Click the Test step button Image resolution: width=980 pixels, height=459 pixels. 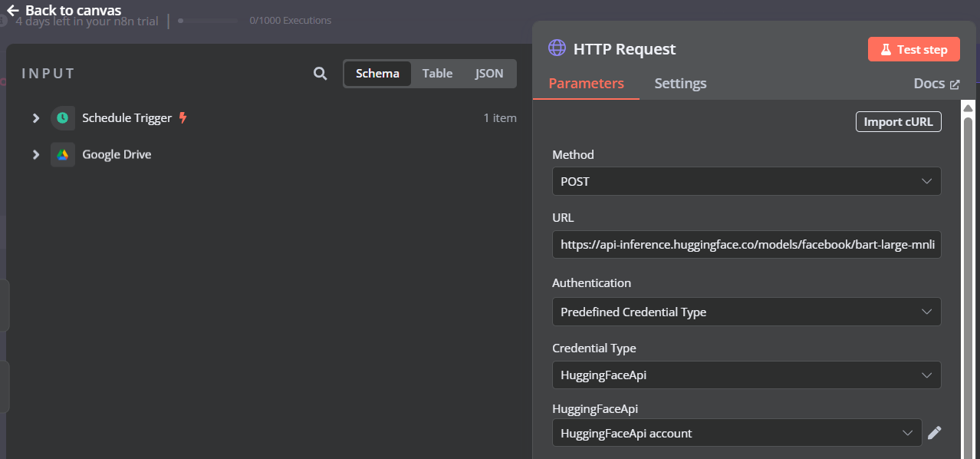coord(913,48)
